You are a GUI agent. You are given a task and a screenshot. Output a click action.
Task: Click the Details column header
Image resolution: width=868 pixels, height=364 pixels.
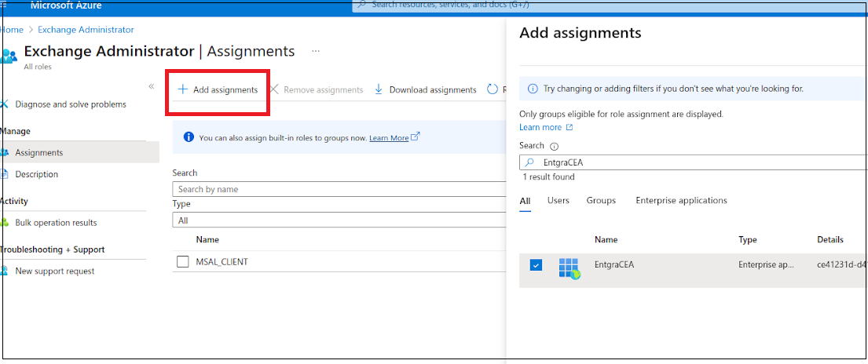point(830,239)
